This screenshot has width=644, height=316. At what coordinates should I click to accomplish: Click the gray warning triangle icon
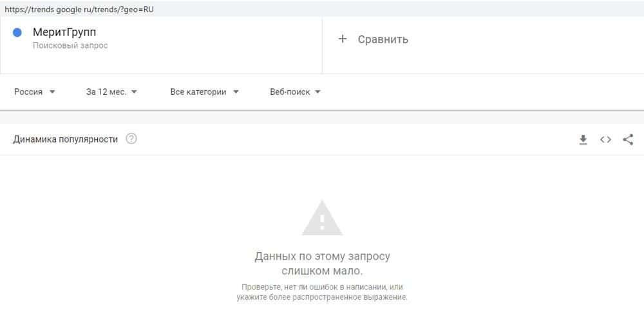pos(322,218)
